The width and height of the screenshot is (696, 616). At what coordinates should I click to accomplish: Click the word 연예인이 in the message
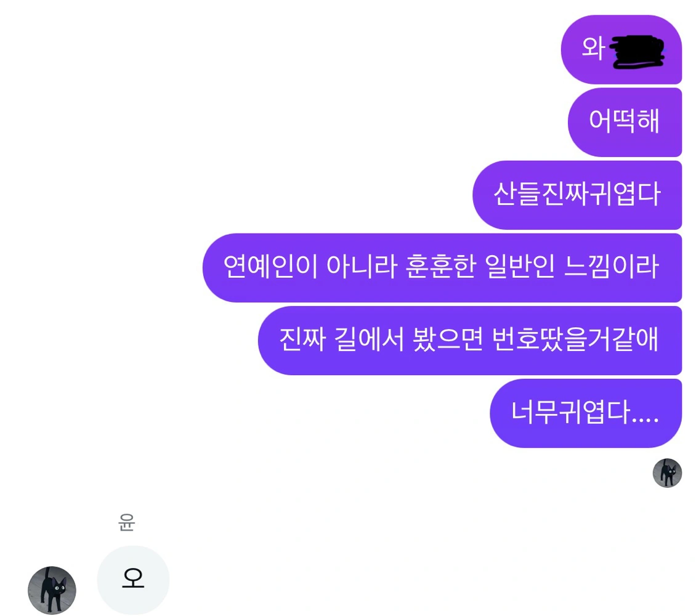271,267
